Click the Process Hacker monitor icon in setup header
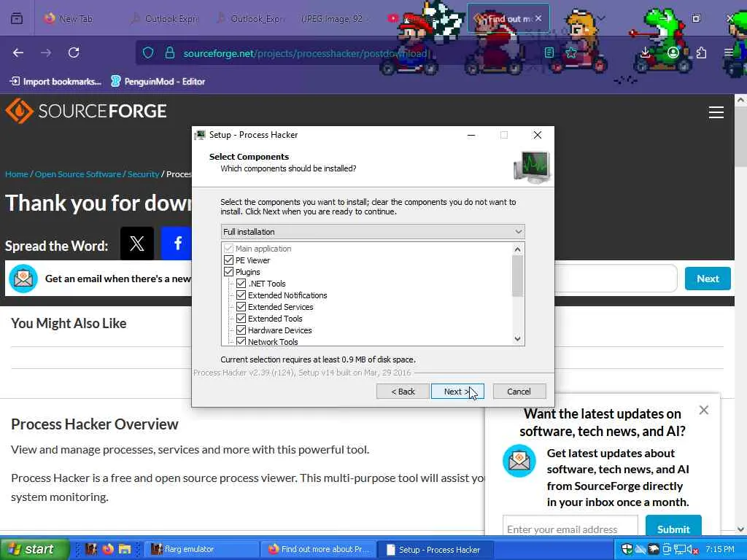The height and width of the screenshot is (560, 747). tap(532, 167)
